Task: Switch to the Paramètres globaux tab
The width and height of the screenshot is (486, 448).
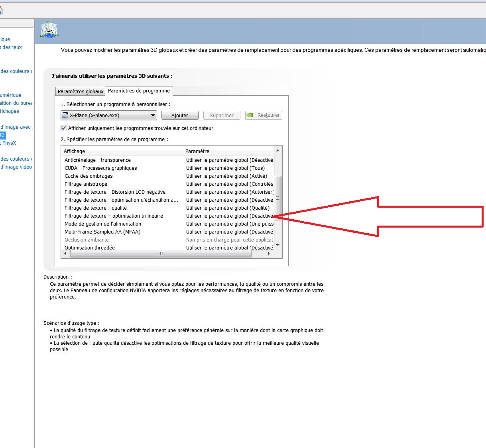Action: pyautogui.click(x=81, y=91)
